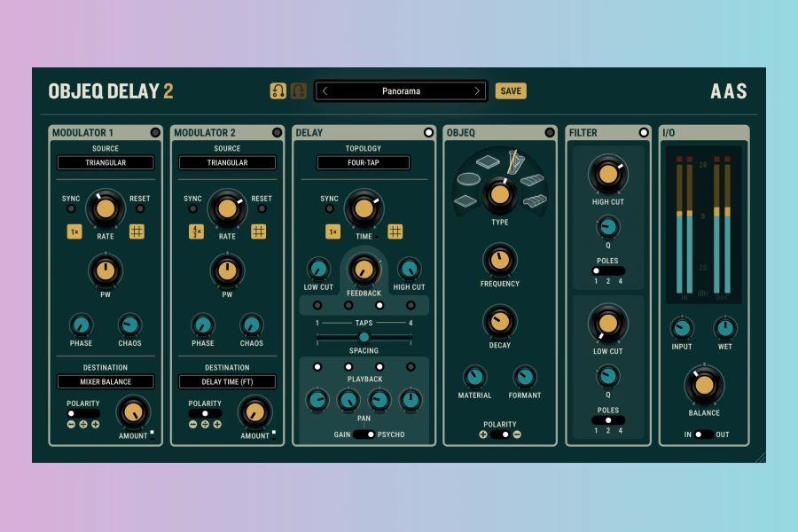The image size is (798, 532).
Task: Click the grid icon next to Delay Time
Action: pos(395,231)
